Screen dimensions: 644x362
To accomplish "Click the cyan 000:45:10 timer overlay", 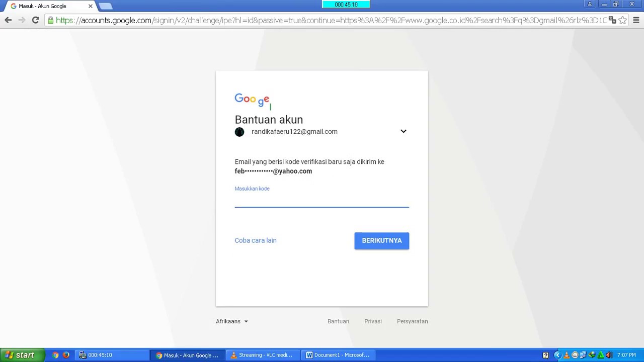I will click(x=346, y=5).
